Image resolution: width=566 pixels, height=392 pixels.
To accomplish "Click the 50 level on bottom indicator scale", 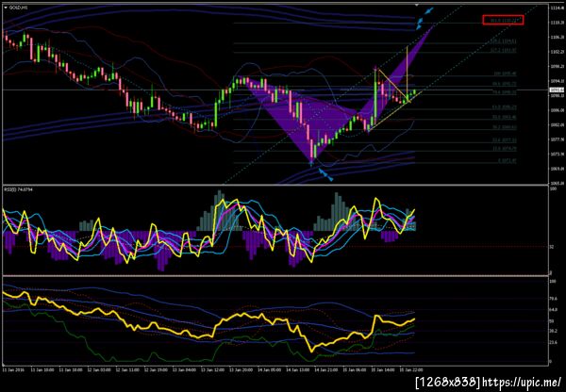I will point(552,321).
